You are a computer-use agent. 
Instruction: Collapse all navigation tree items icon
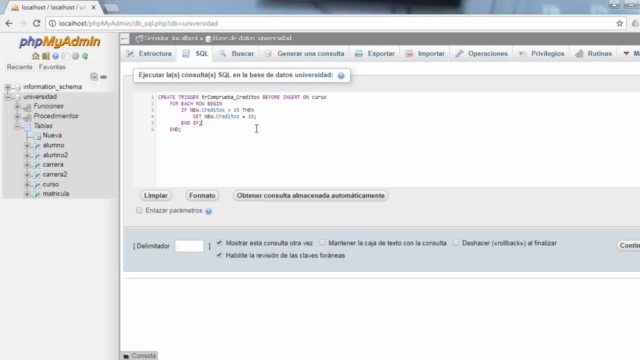[x=94, y=77]
